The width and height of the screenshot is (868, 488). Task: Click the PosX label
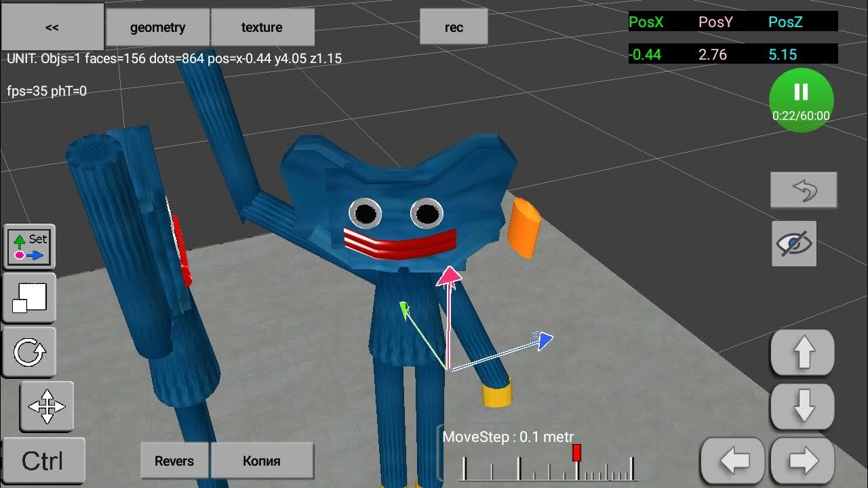[x=646, y=22]
